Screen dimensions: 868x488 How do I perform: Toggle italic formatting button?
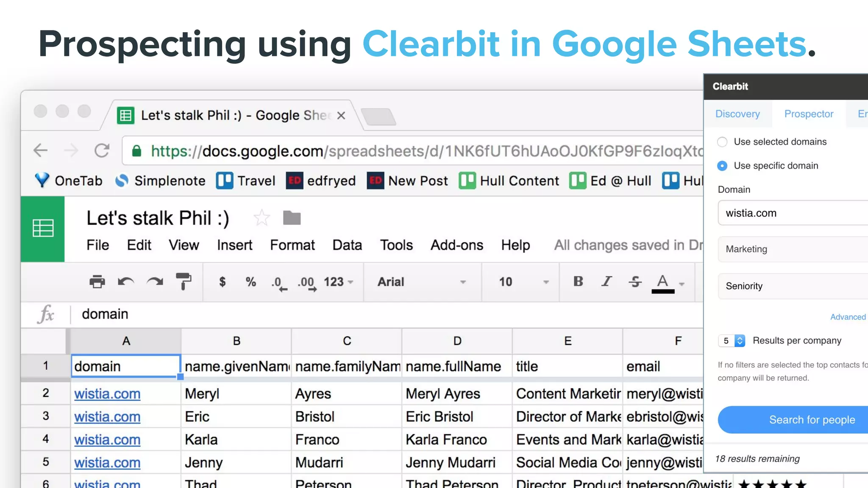pos(606,282)
